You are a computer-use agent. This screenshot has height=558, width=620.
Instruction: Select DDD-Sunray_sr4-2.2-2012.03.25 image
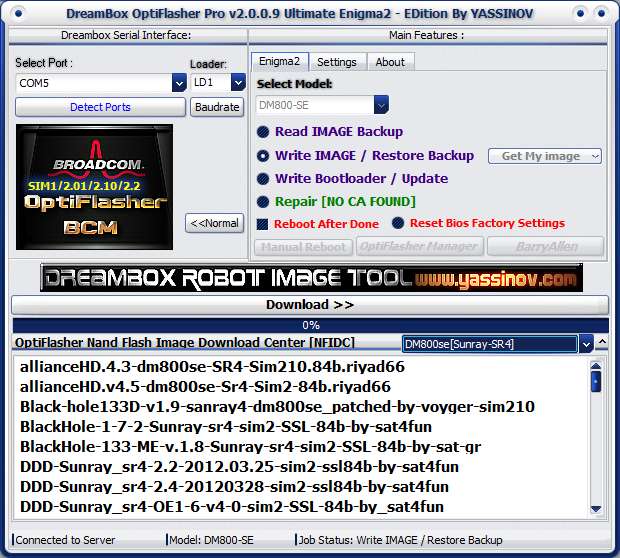(239, 467)
